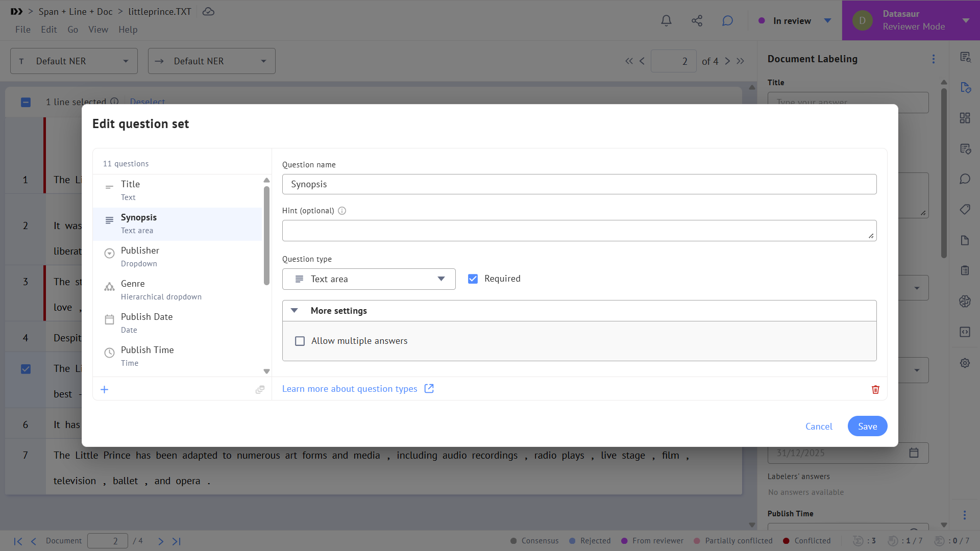Image resolution: width=980 pixels, height=551 pixels.
Task: Open the Edit menu
Action: click(x=48, y=30)
